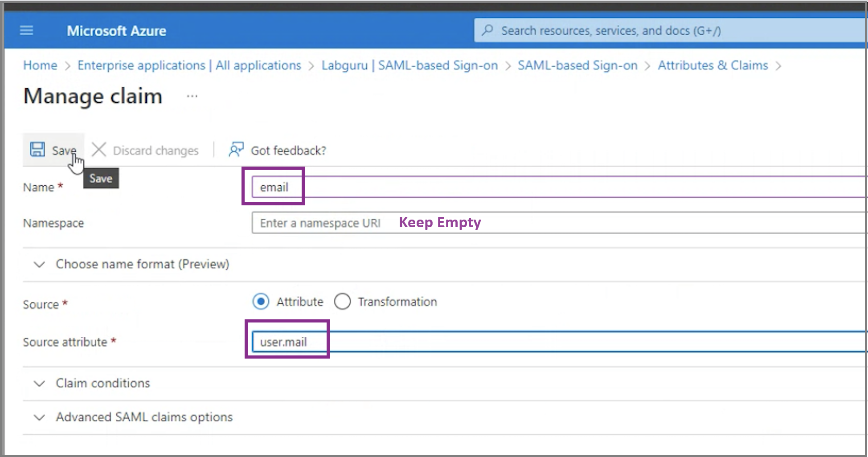This screenshot has height=457, width=868.
Task: Return to Attributes & Claims breadcrumb
Action: pos(712,65)
